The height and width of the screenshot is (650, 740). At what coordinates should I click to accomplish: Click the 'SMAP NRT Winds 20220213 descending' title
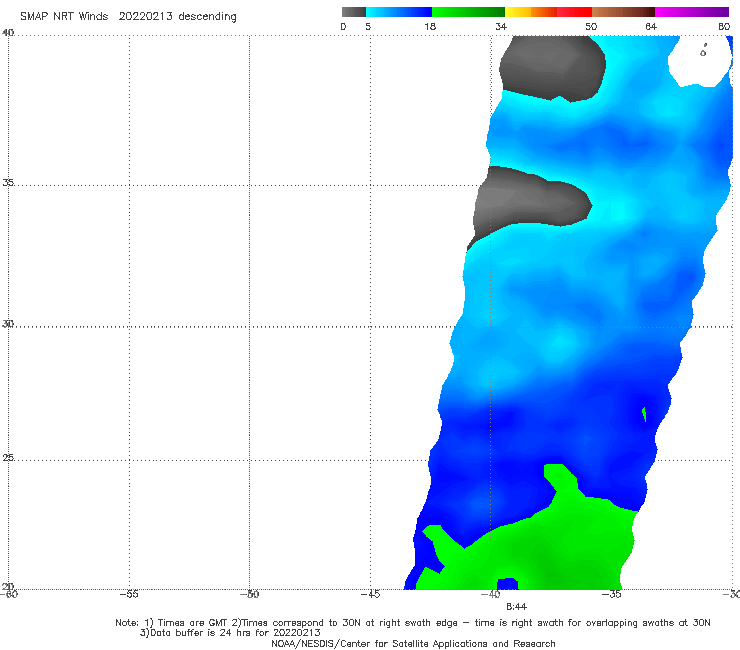pos(128,17)
